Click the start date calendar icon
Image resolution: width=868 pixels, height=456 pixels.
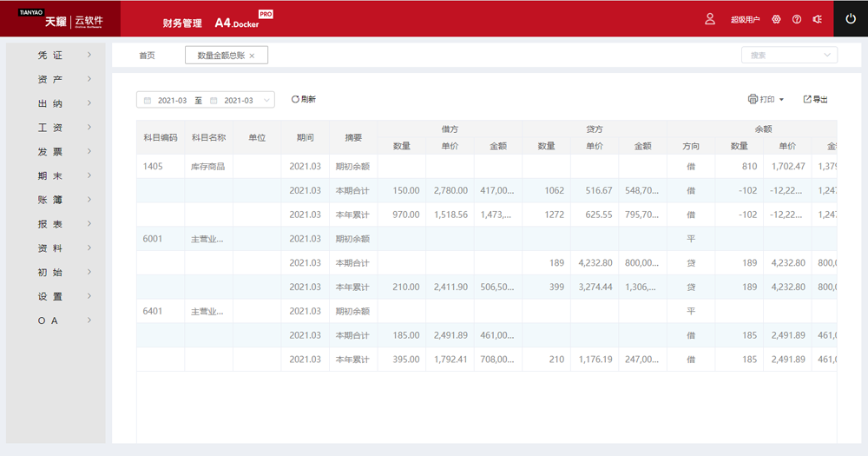(148, 101)
